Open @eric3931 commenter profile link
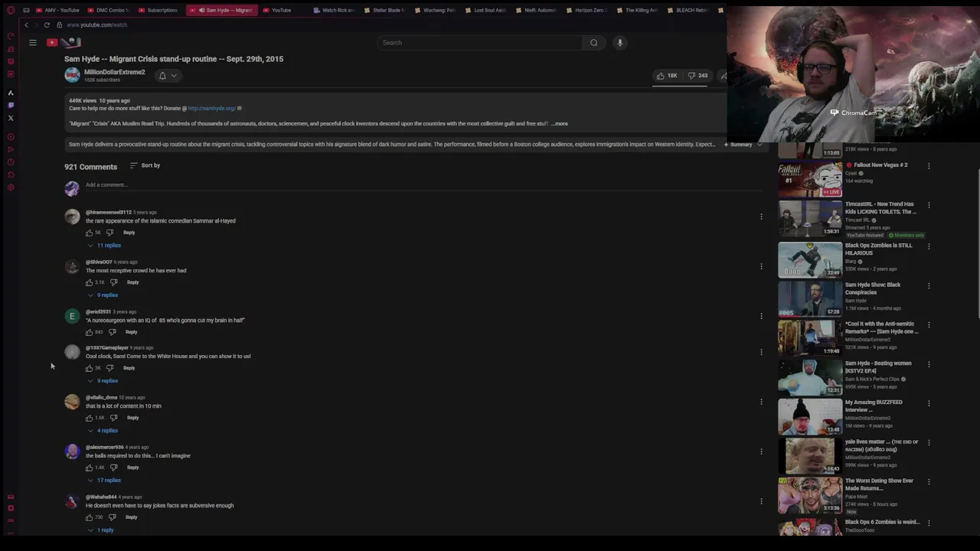980x551 pixels. [x=98, y=311]
